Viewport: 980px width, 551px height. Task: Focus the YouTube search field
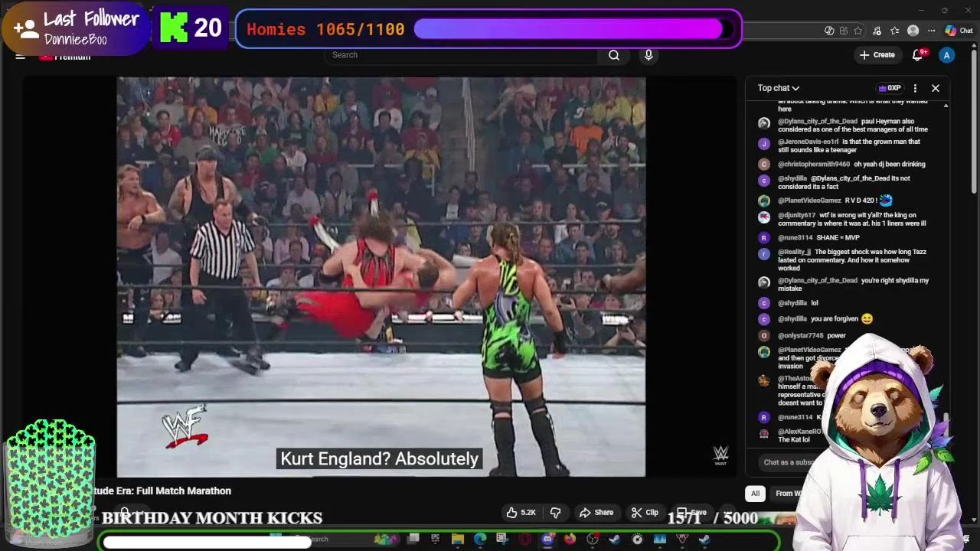click(x=459, y=55)
